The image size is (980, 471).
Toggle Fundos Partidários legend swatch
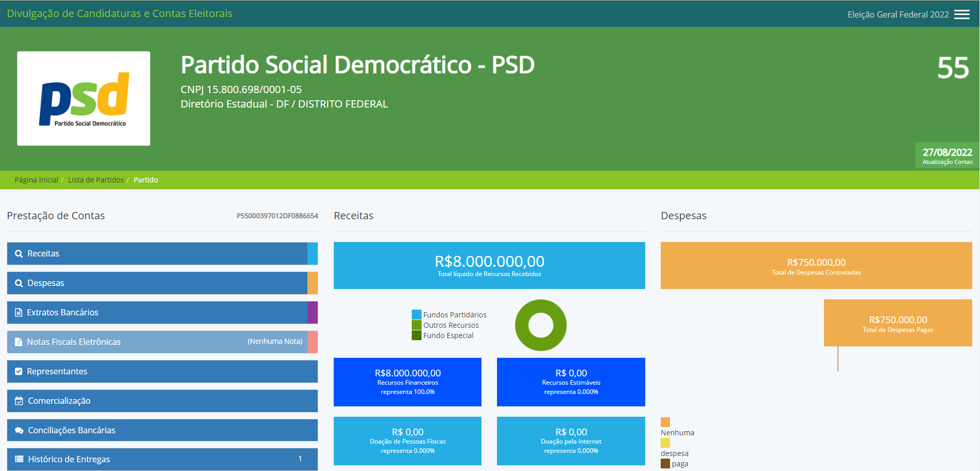tap(416, 315)
